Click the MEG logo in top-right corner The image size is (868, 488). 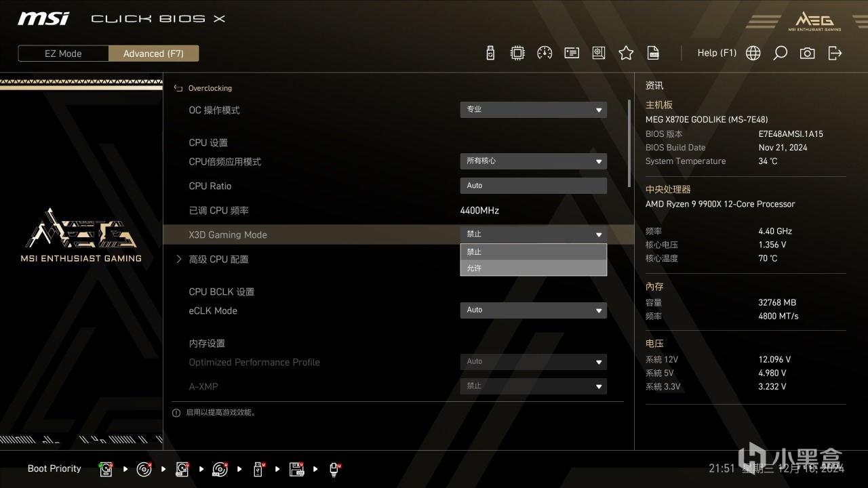click(x=814, y=21)
